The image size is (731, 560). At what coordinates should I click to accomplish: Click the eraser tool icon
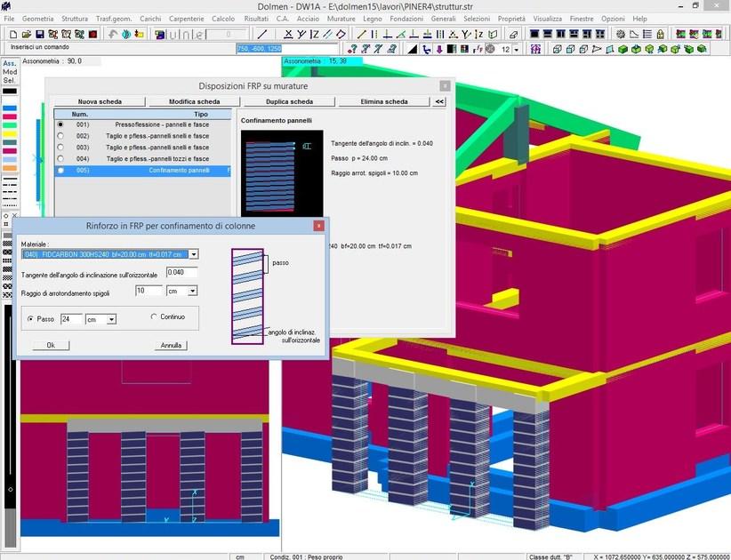pos(512,34)
